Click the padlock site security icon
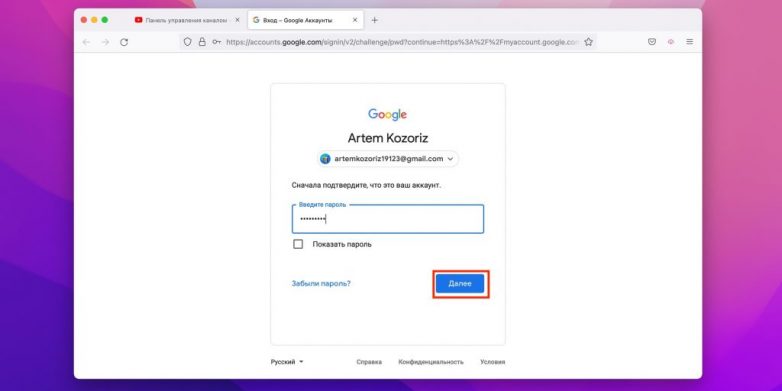Screen dimensions: 782x391 (x=202, y=42)
